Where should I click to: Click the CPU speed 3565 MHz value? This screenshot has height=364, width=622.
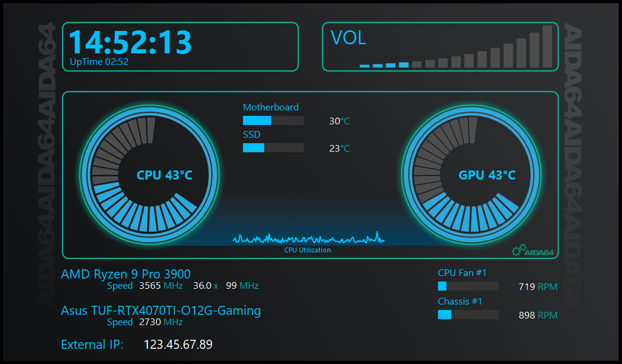point(160,286)
